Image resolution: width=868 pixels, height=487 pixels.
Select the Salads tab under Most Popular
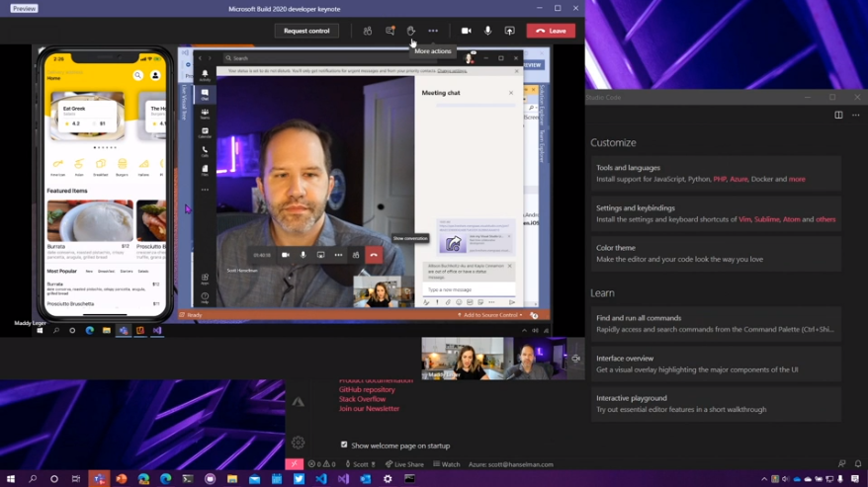143,272
